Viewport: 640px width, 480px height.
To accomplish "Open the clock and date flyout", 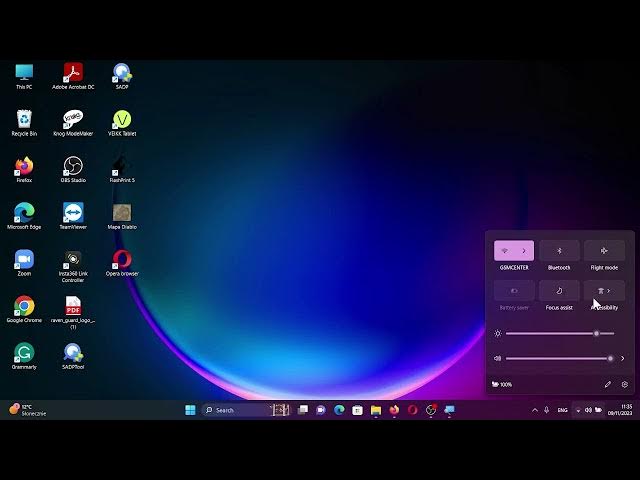I will pos(620,410).
